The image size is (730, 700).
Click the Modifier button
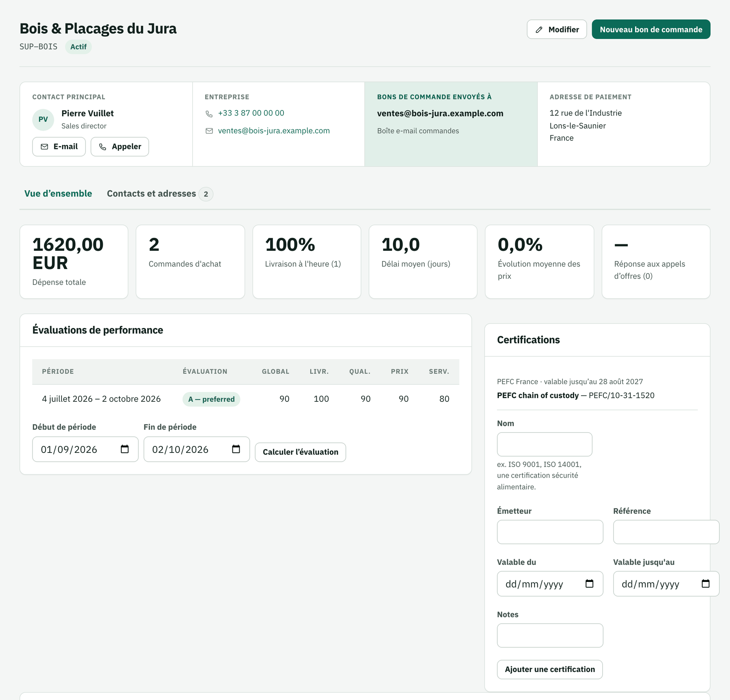point(557,29)
